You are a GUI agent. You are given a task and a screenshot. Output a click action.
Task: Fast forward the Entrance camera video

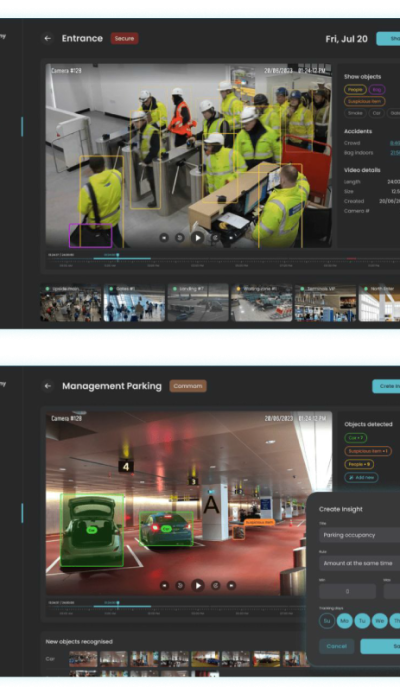click(216, 238)
